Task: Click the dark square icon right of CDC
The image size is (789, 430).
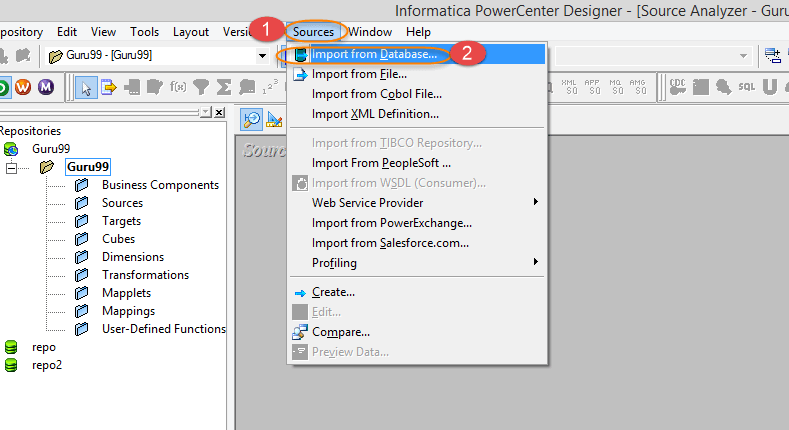Action: (700, 87)
